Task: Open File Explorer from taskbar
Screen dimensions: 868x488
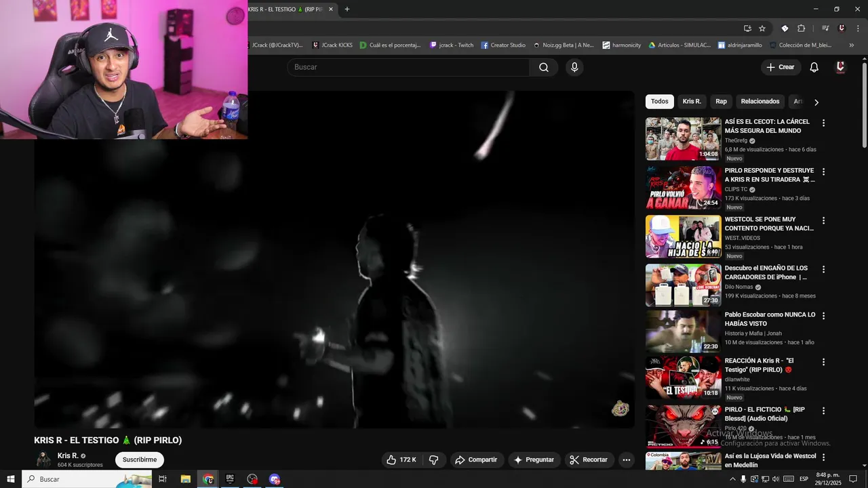Action: pyautogui.click(x=186, y=479)
